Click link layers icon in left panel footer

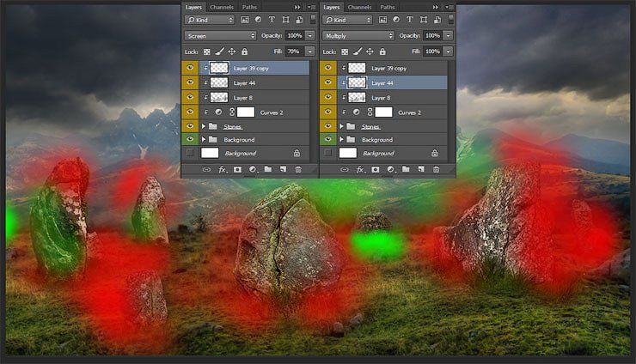coord(206,169)
